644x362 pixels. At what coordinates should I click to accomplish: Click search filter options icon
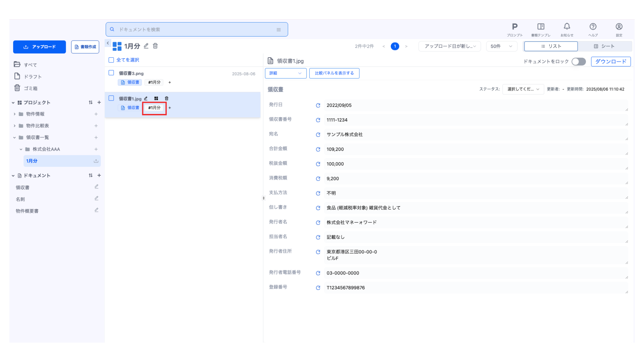coord(278,29)
